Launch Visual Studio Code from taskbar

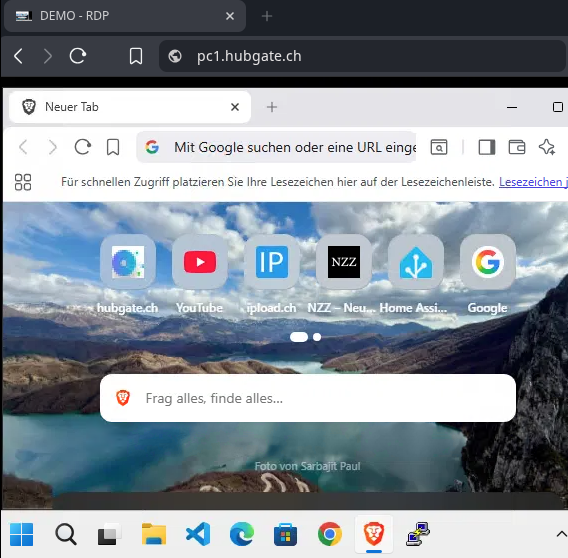(198, 534)
